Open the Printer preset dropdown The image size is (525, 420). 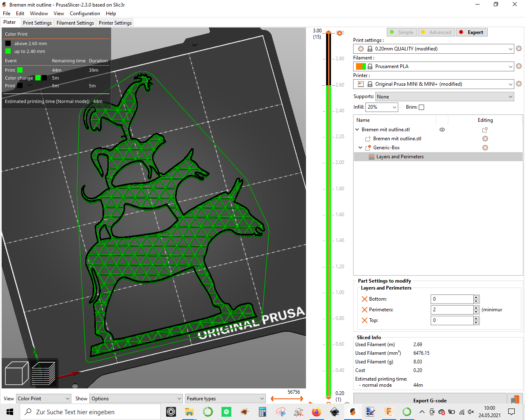[x=434, y=84]
